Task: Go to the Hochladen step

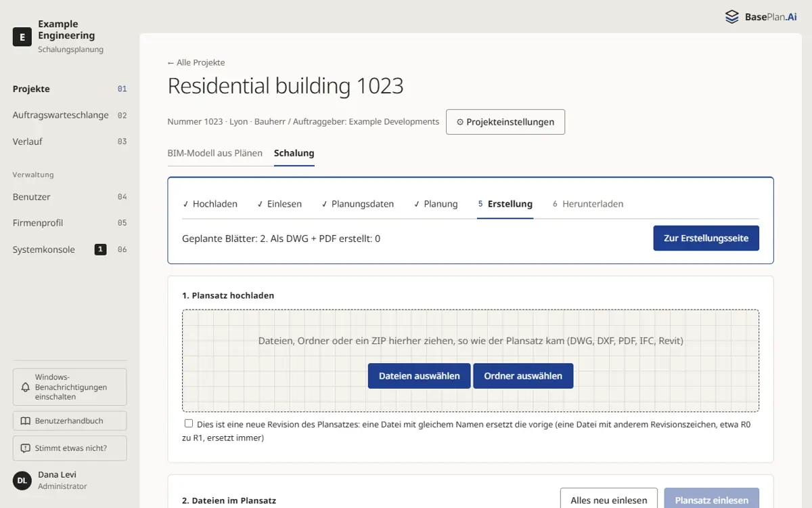Action: pyautogui.click(x=210, y=204)
